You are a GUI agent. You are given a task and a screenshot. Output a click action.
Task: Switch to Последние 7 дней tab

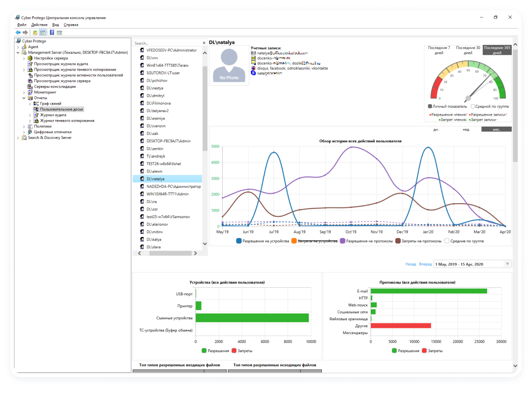click(439, 50)
